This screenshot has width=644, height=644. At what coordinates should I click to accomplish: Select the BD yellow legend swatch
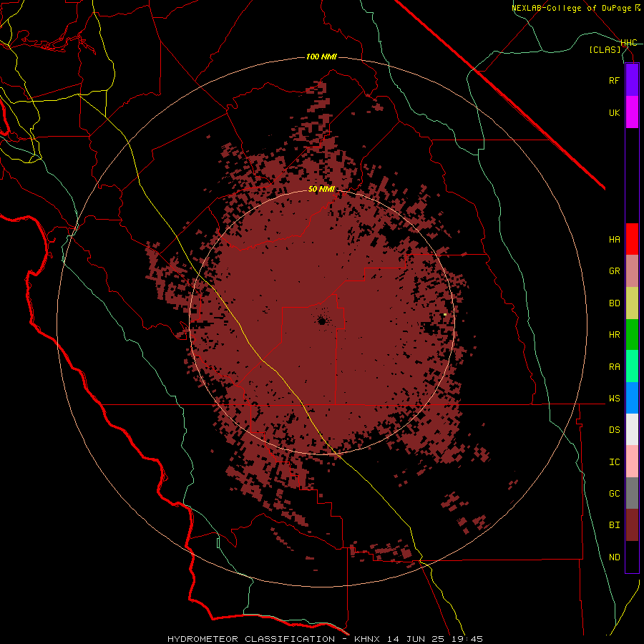632,303
